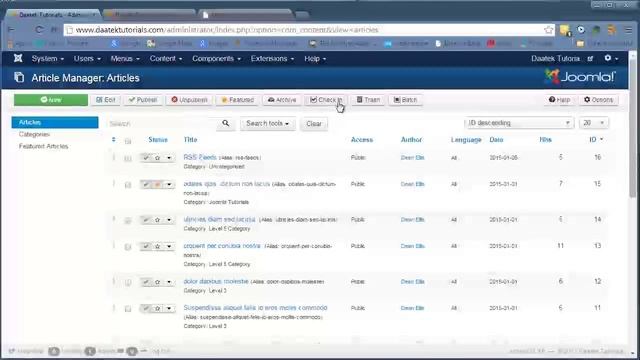Toggle featured star for the ID 14 article
The width and height of the screenshot is (640, 360).
click(158, 220)
